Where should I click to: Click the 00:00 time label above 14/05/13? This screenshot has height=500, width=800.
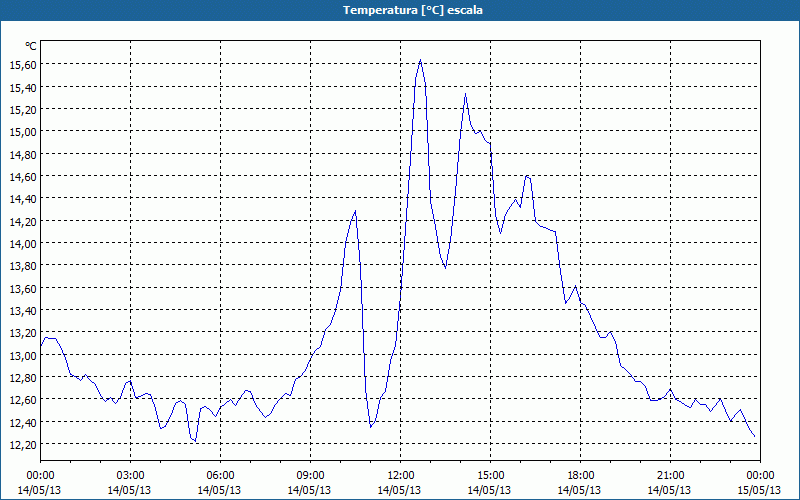click(x=40, y=476)
